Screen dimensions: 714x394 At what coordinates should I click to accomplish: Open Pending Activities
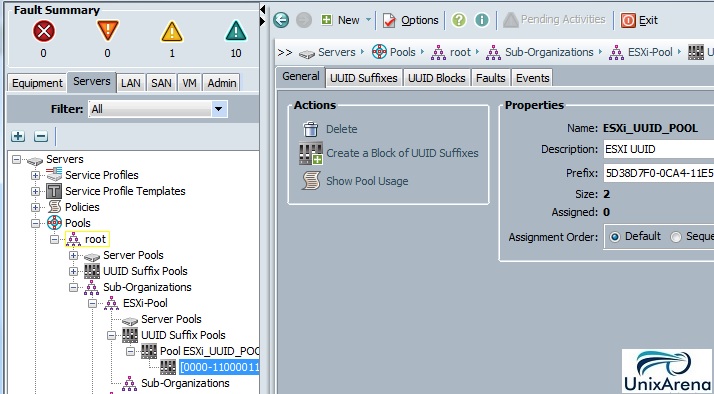pyautogui.click(x=554, y=20)
